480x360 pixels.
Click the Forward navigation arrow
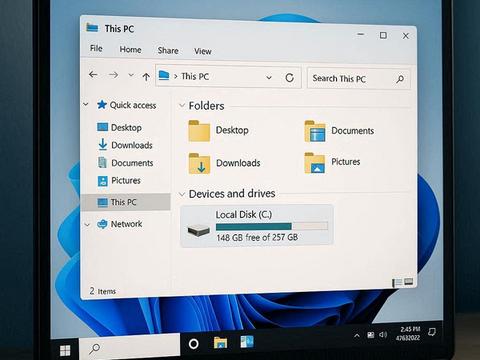click(113, 75)
